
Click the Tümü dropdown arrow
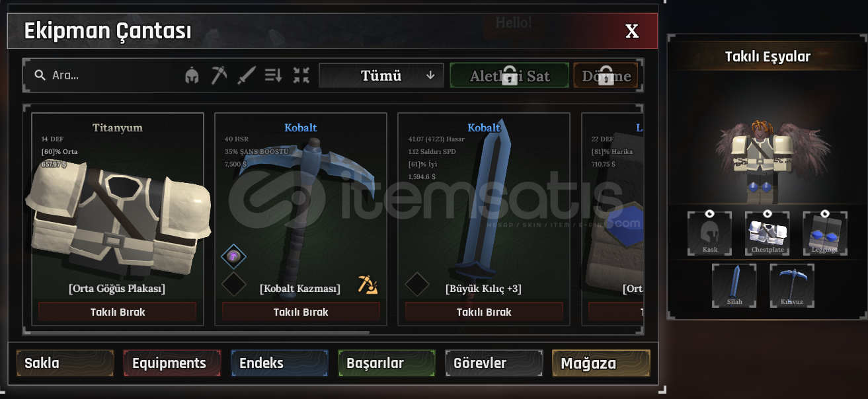coord(430,75)
